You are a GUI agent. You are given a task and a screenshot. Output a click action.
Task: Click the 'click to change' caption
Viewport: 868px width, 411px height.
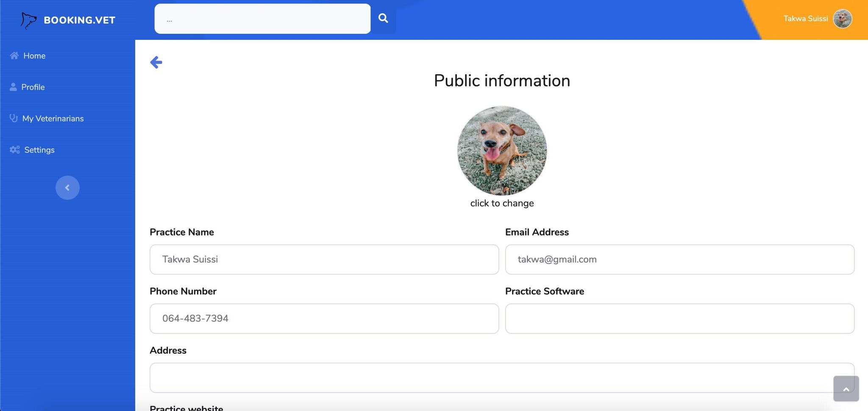click(x=502, y=203)
